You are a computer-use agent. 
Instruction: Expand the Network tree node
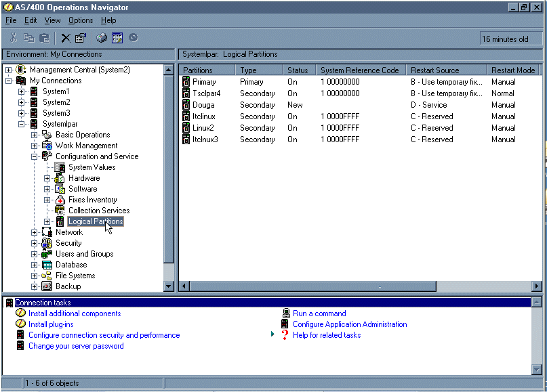34,232
